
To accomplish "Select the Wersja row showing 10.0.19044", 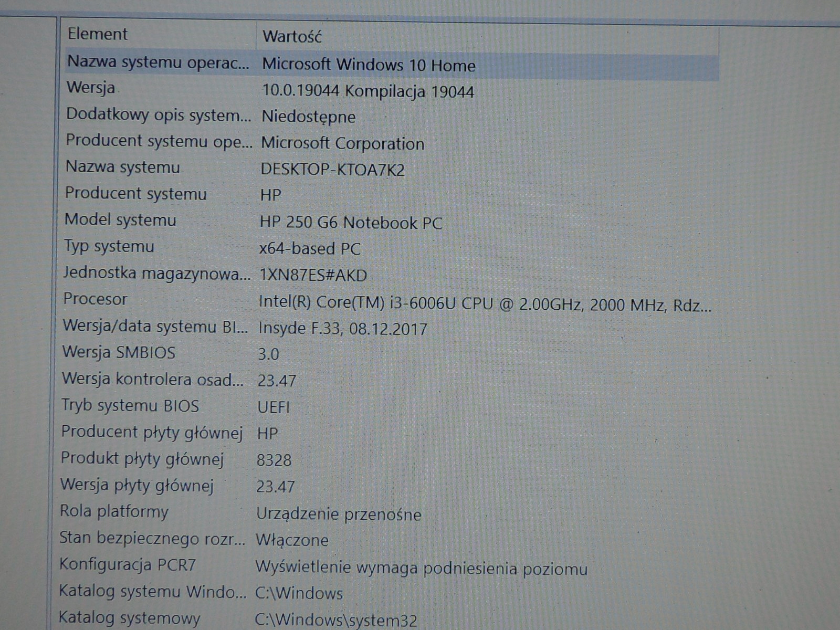I will [91, 88].
